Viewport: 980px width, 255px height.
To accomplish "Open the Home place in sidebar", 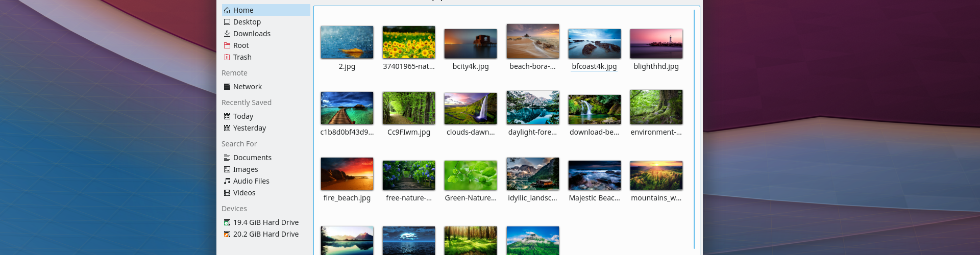I will point(243,10).
